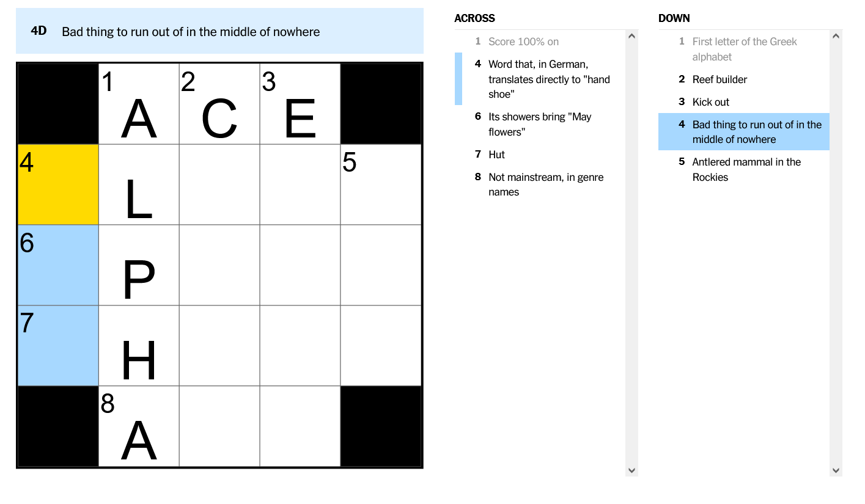Click the cell containing letter E

(x=300, y=104)
